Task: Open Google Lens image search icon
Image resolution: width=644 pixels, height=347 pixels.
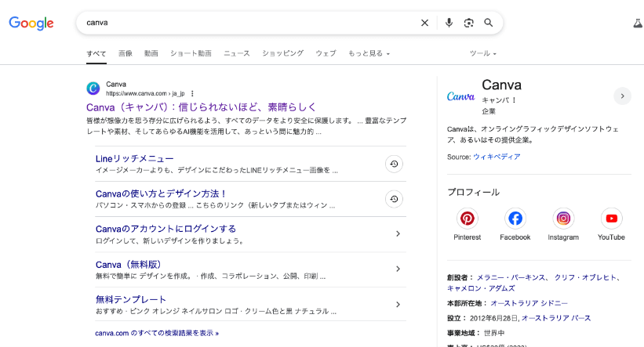Action: tap(468, 23)
